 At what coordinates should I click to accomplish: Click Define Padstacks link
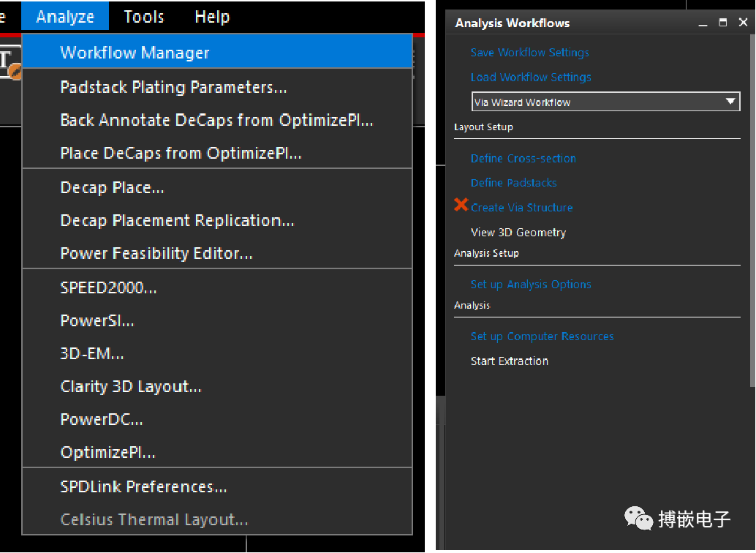tap(513, 183)
